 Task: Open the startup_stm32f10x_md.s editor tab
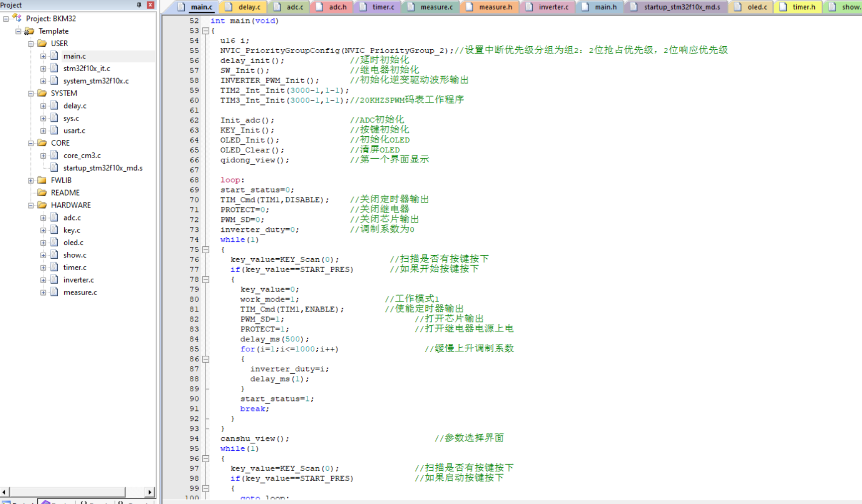pos(676,7)
